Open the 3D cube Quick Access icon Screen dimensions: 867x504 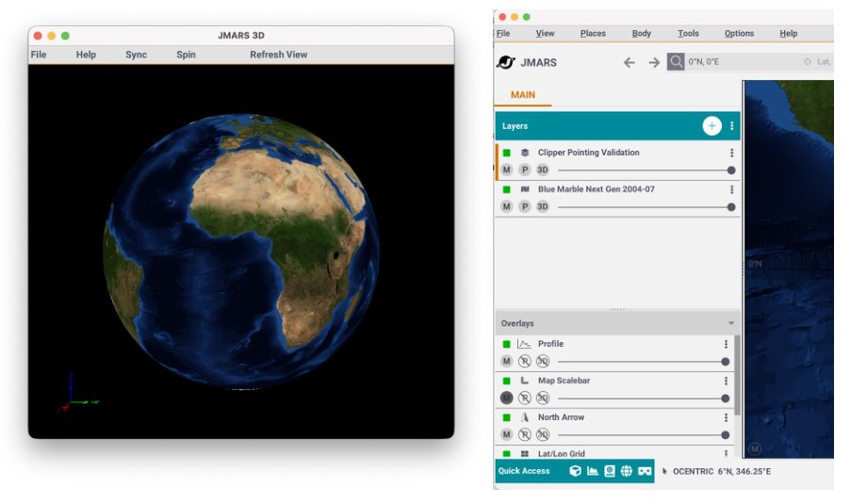576,471
